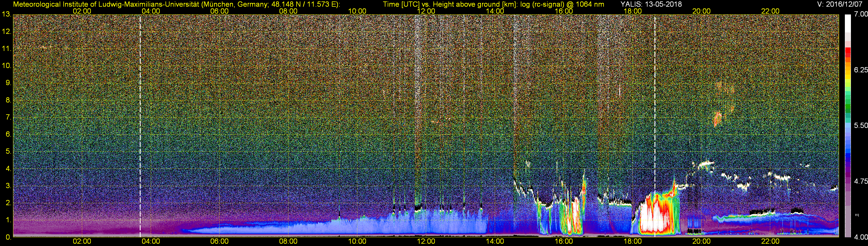Select the 18:00 label on the upper time axis
868x246 pixels.
632,11
